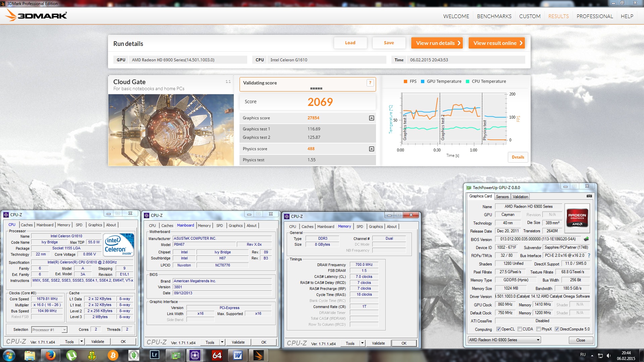Switch to GPU-Z via its taskbar icon

(x=175, y=355)
